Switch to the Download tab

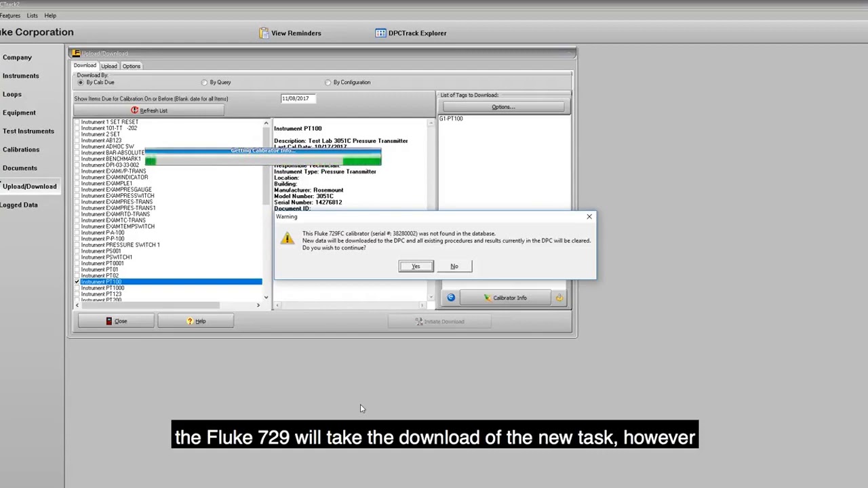[85, 66]
